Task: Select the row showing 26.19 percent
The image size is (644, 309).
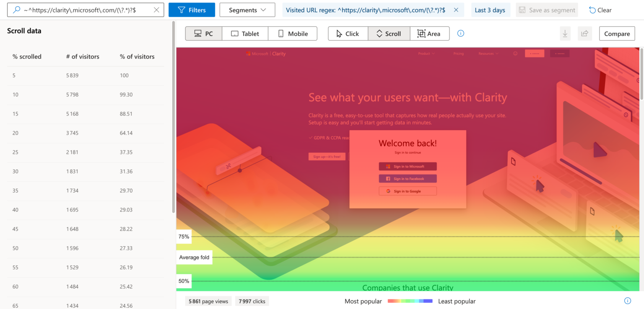Action: coord(86,268)
